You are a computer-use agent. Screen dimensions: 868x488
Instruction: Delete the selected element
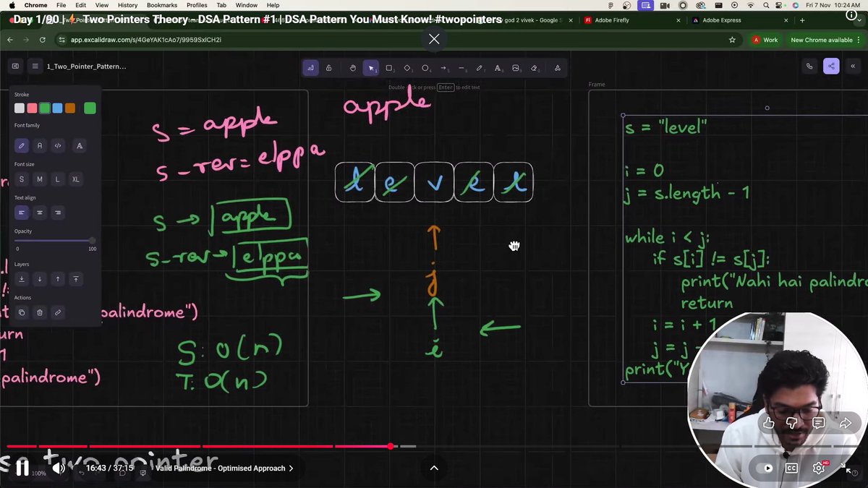point(40,312)
